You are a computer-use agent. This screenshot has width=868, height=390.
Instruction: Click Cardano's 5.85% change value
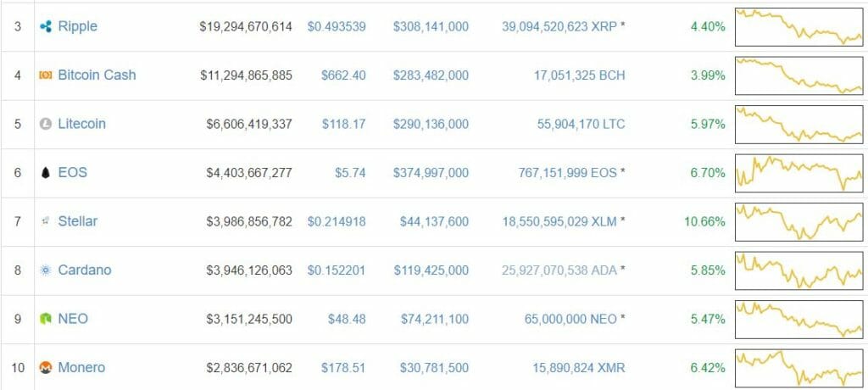pyautogui.click(x=708, y=270)
